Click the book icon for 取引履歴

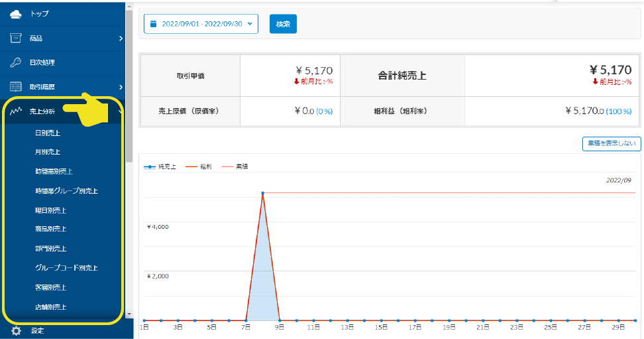coord(17,87)
